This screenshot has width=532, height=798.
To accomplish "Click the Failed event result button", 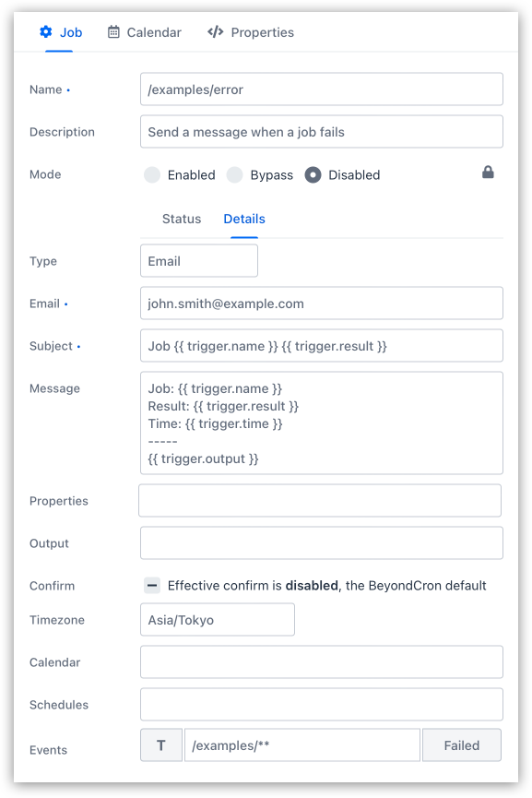I will [x=461, y=745].
